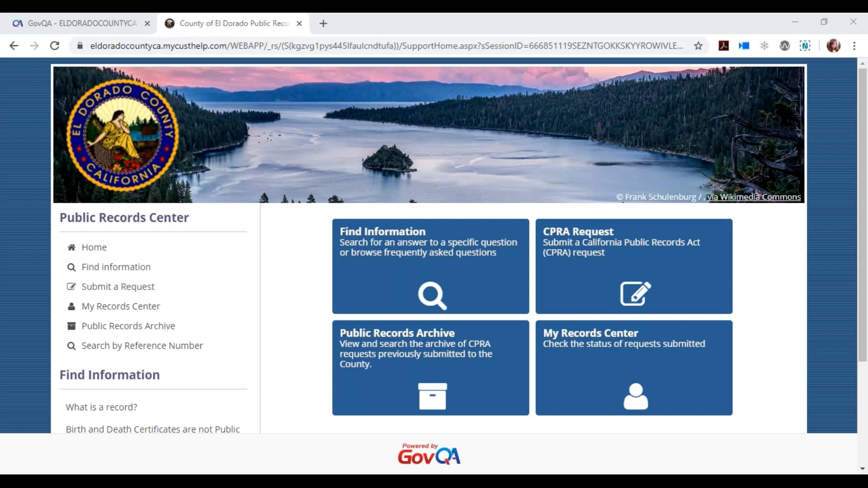
Task: Click the Chrome profile avatar icon
Action: tap(833, 46)
